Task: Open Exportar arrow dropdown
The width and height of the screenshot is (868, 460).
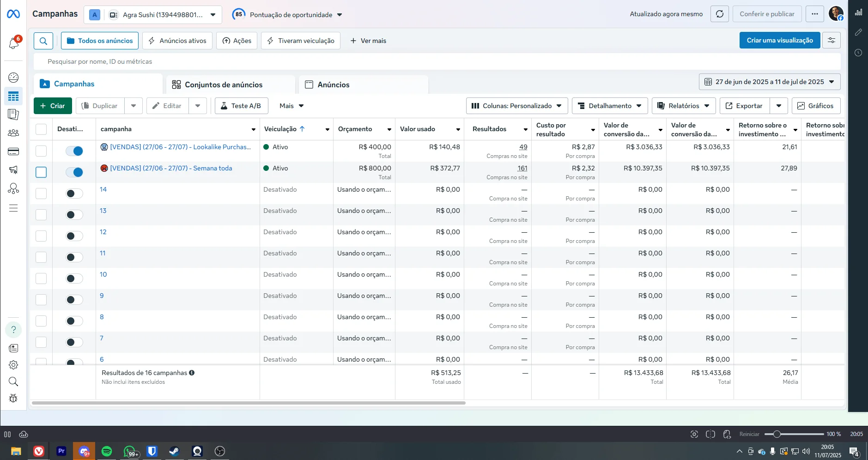Action: pos(779,106)
